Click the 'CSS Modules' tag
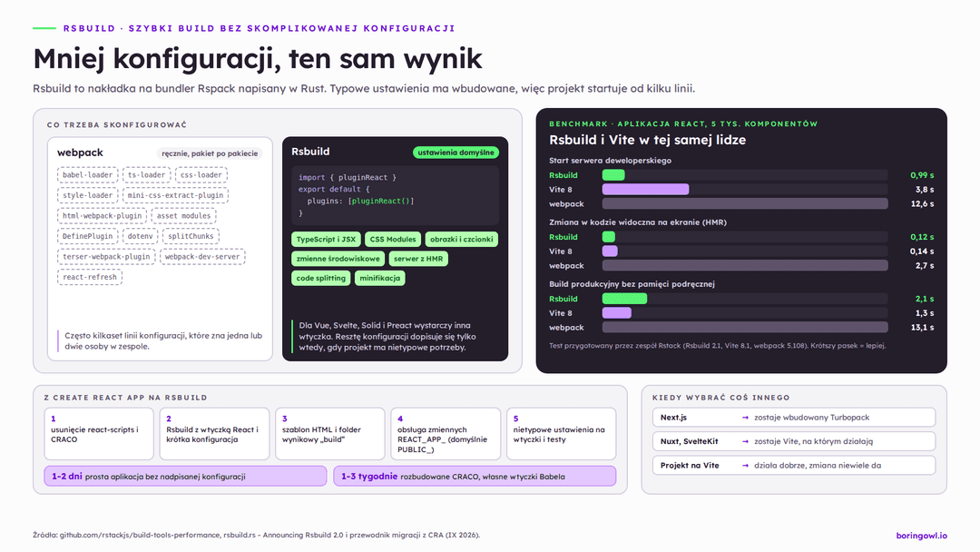 pos(393,240)
